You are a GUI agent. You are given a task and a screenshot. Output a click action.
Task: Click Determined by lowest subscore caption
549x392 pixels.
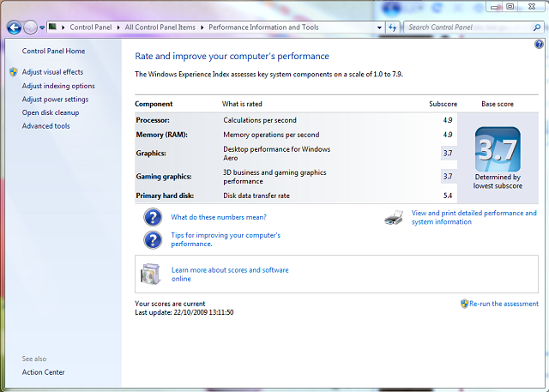point(498,181)
